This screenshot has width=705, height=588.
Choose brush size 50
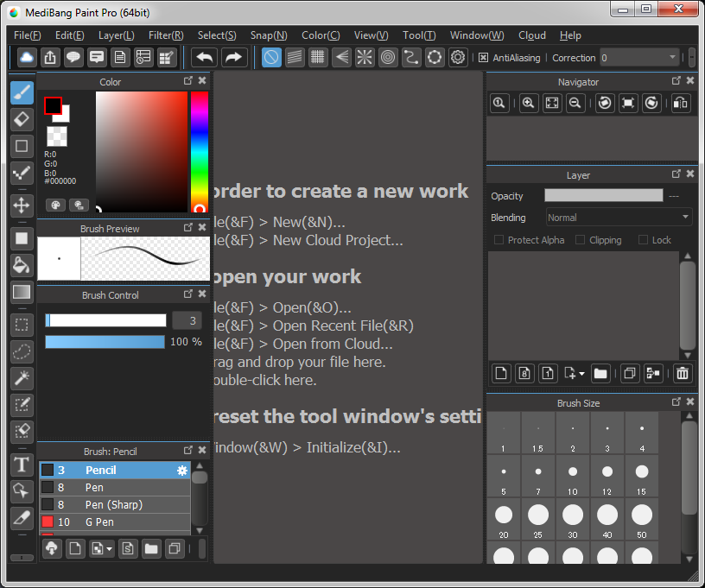pyautogui.click(x=642, y=514)
